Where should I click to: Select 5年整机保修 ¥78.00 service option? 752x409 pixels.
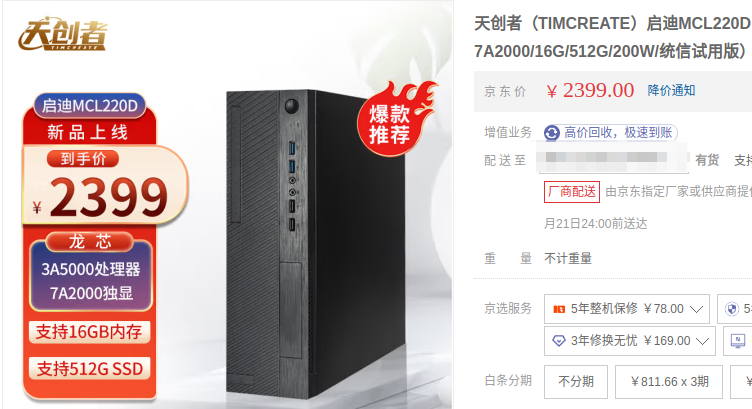[x=626, y=309]
